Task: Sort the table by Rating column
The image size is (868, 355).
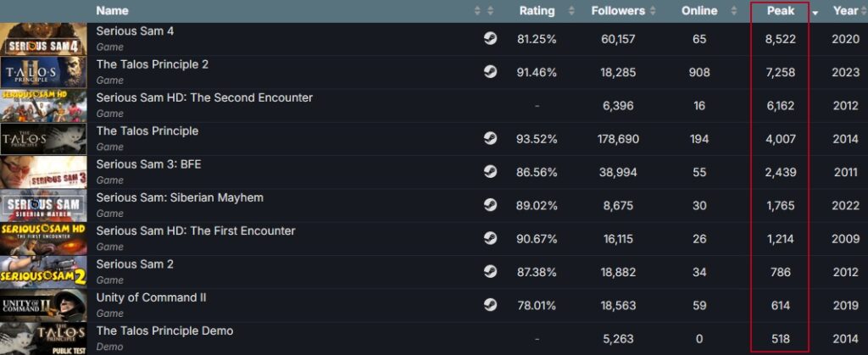Action: [537, 11]
